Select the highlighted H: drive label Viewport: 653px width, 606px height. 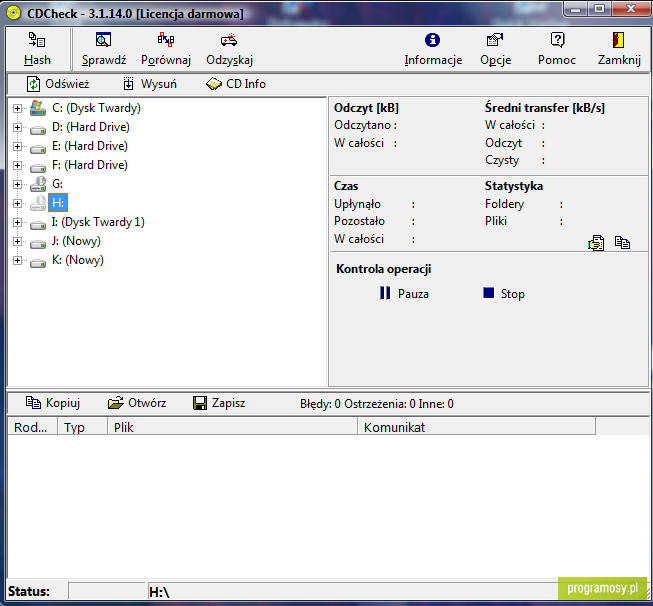[x=58, y=203]
